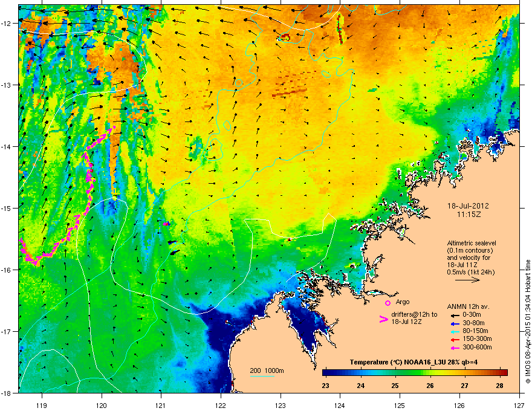The image size is (532, 411).
Task: Click the 'ANMN 12h av.' legend heading
Action: [x=468, y=306]
